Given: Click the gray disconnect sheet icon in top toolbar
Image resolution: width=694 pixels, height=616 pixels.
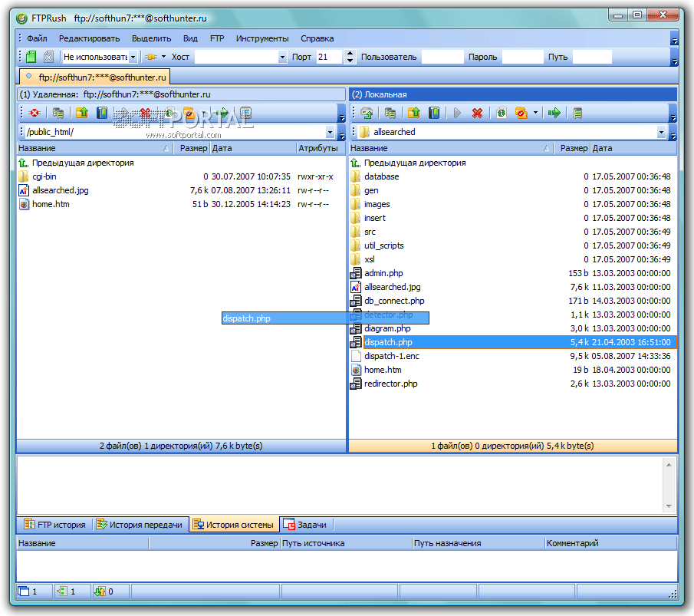Looking at the screenshot, I should click(x=48, y=57).
